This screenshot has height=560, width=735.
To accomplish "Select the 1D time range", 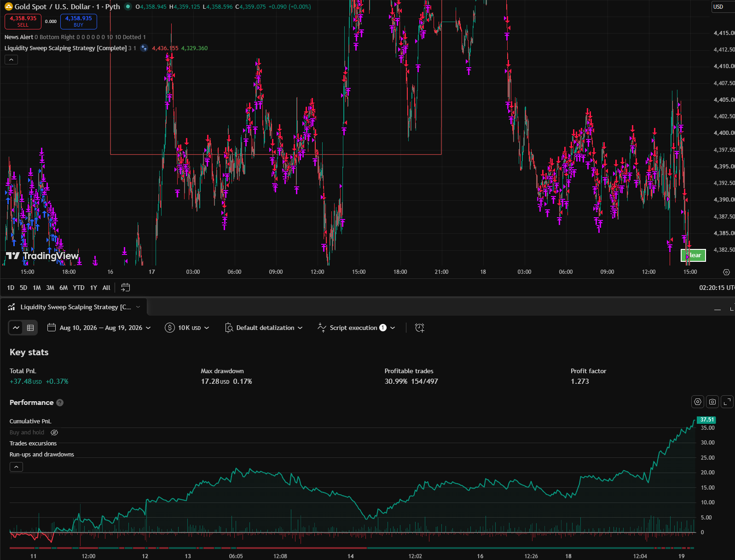I will [11, 288].
